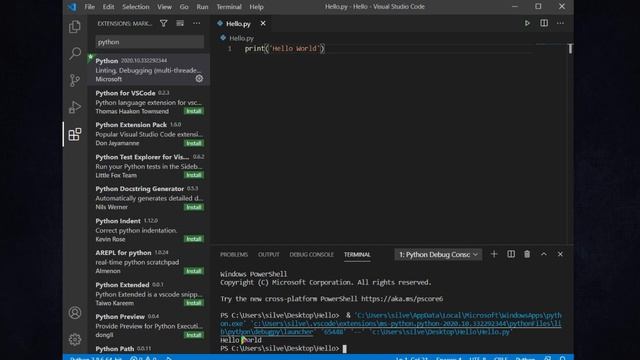This screenshot has width=640, height=360.
Task: Click the filter extensions funnel icon
Action: point(164,23)
